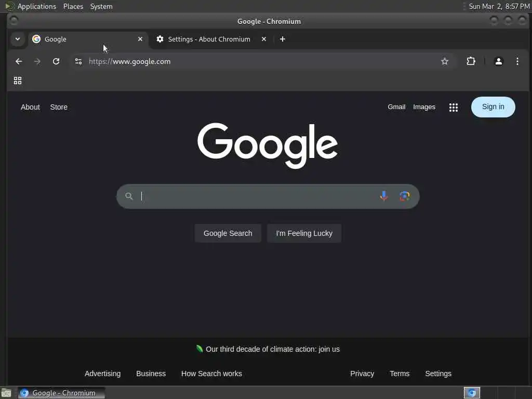
Task: Open the Gmail link
Action: pyautogui.click(x=396, y=107)
